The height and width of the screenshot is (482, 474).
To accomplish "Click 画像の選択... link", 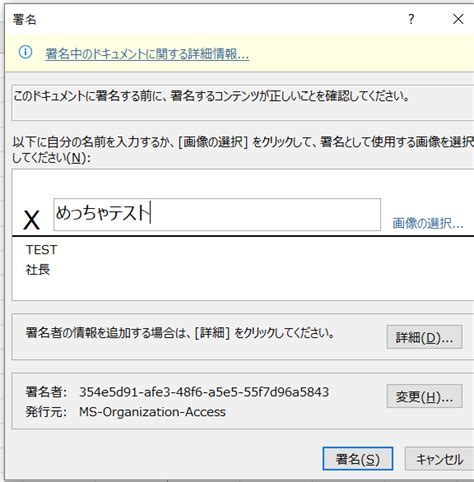I will [428, 223].
